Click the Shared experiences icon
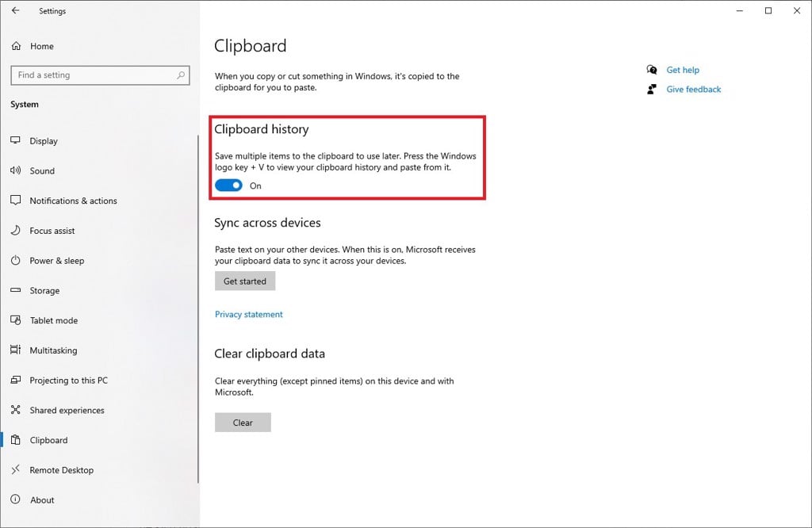812x528 pixels. click(16, 410)
